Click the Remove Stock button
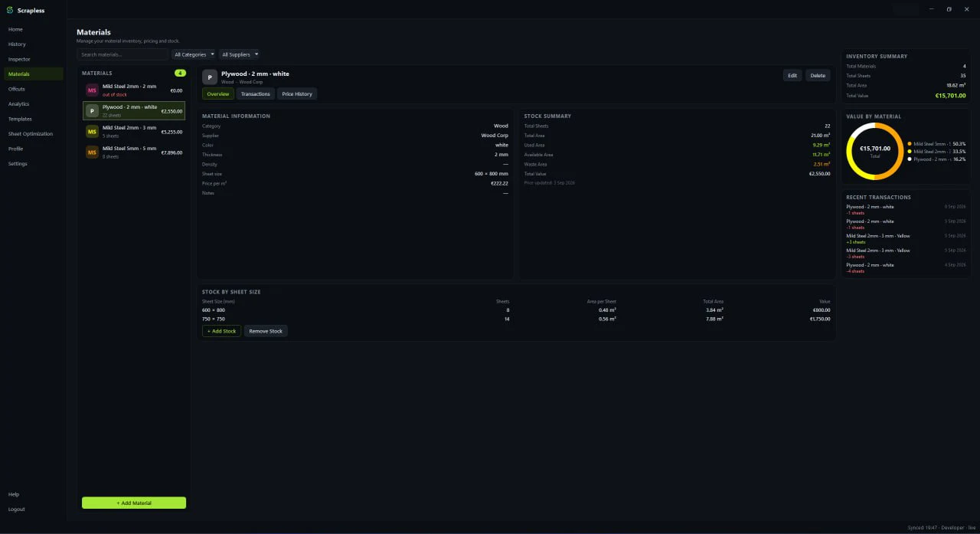This screenshot has height=534, width=980. 266,331
